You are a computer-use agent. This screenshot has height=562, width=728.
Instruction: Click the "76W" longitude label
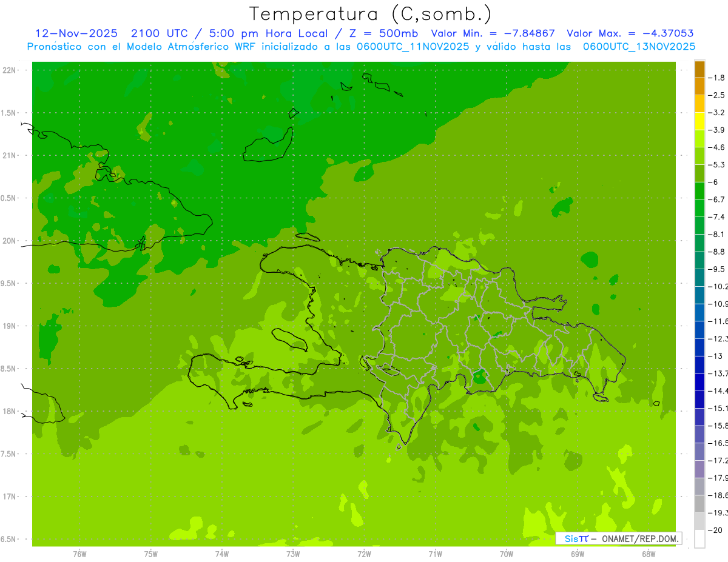(x=79, y=554)
